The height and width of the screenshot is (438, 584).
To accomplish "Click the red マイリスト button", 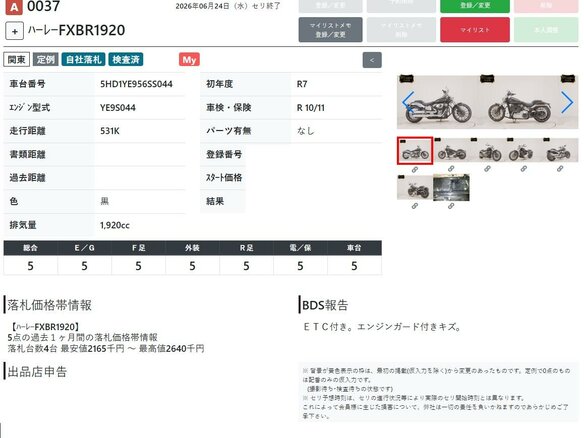I will tap(475, 30).
